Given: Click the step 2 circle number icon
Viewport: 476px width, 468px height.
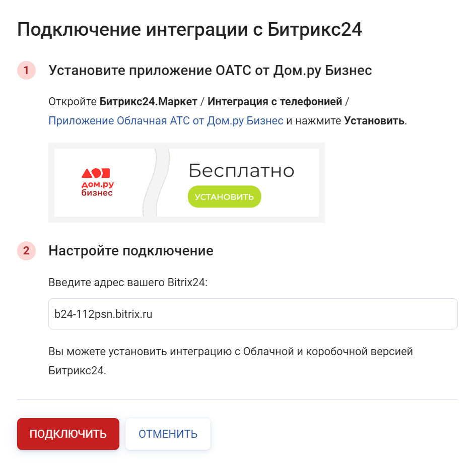Looking at the screenshot, I should coord(26,251).
